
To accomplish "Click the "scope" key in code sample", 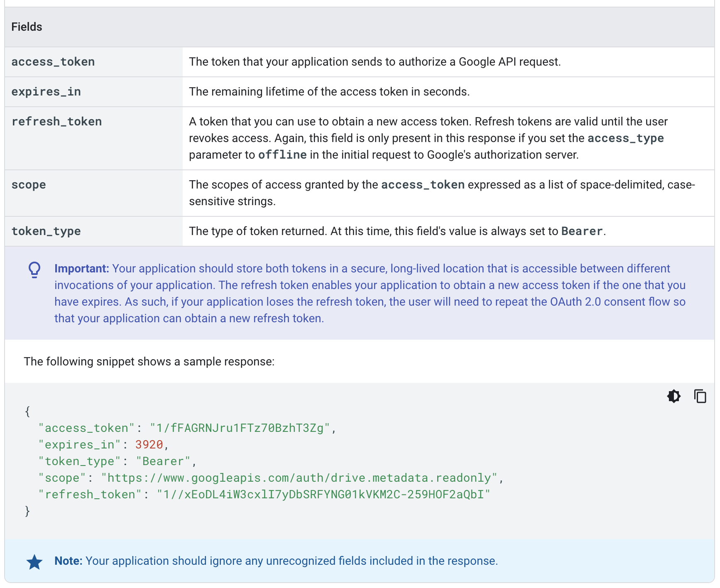I will 62,478.
